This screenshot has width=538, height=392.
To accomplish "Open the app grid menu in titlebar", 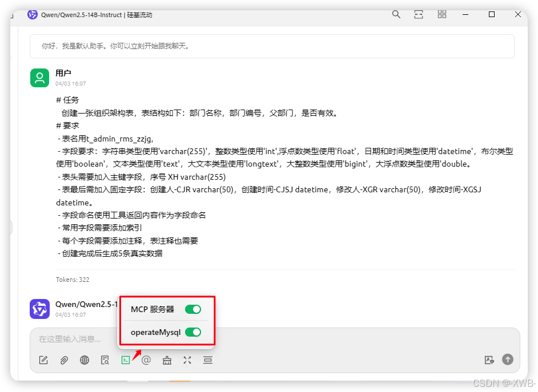I will click(441, 15).
